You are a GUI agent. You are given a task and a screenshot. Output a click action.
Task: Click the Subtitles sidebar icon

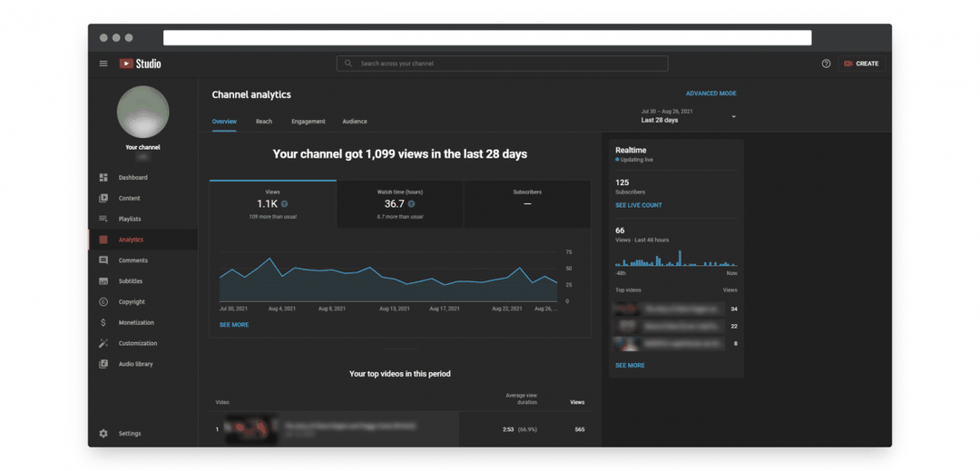point(103,281)
